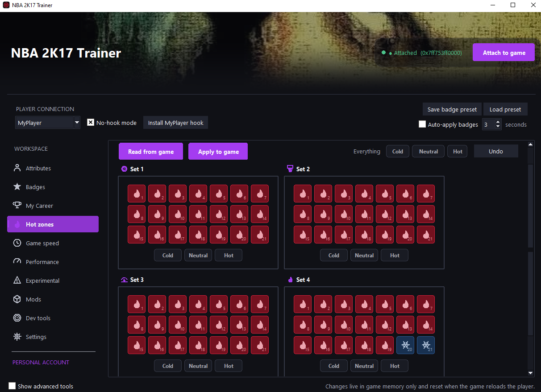
Task: Toggle Set 1 zone 7 flame
Action: click(260, 194)
